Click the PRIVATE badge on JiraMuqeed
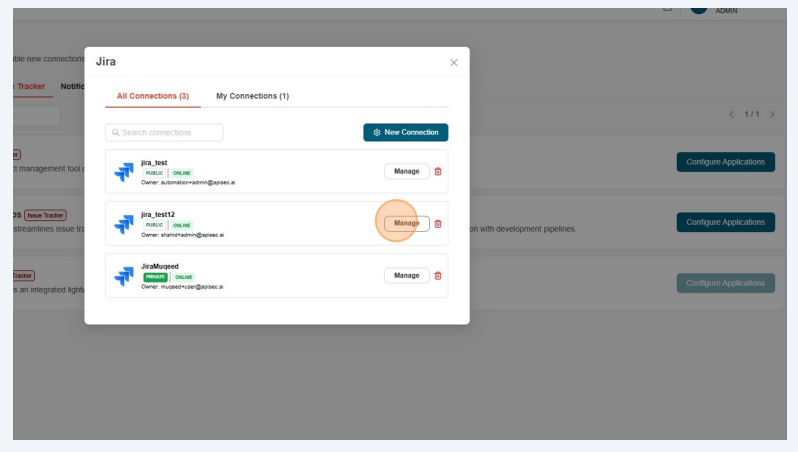798x452 pixels. click(x=155, y=277)
